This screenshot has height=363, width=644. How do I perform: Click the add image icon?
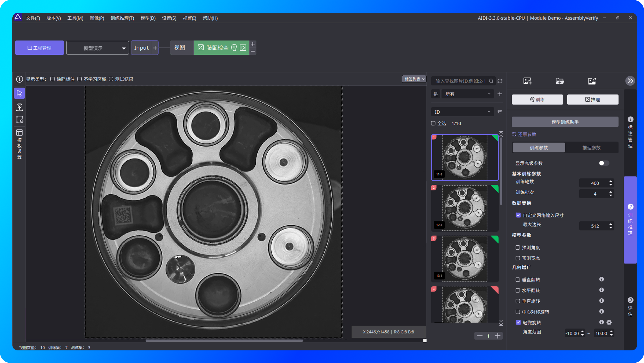tap(527, 81)
